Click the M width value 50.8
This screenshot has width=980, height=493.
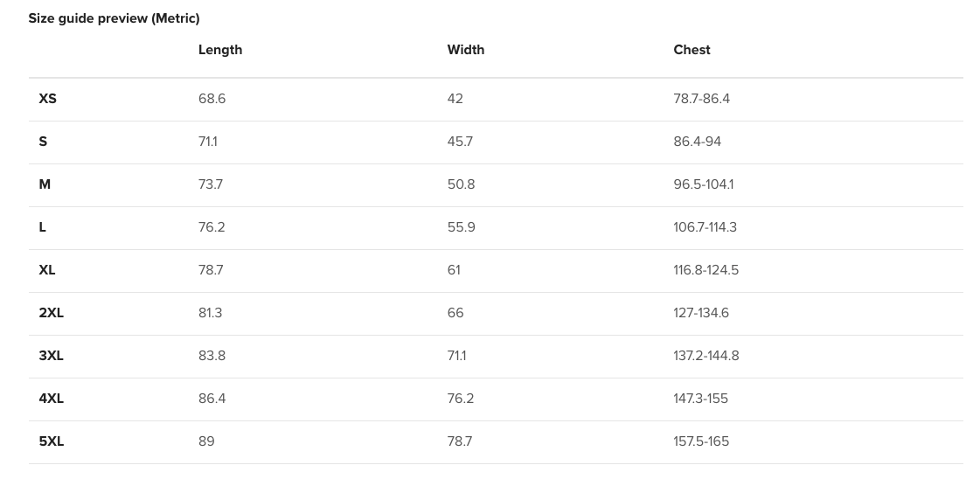point(461,184)
